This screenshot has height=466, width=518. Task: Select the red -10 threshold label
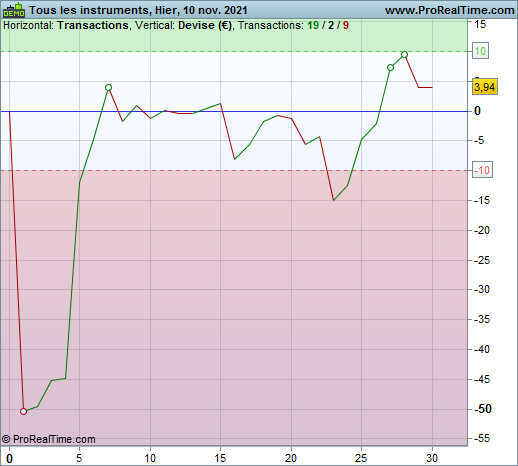482,170
